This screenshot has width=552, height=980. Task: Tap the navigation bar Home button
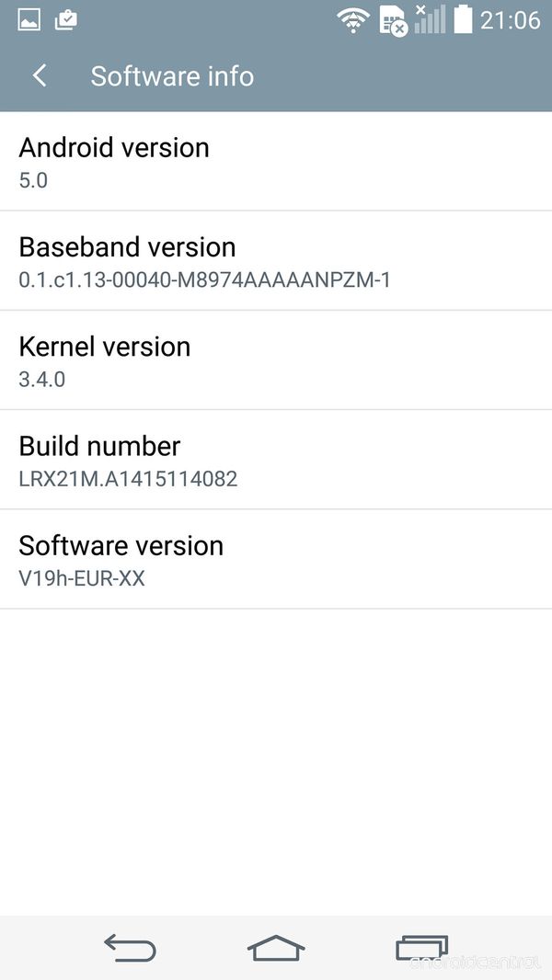276,947
